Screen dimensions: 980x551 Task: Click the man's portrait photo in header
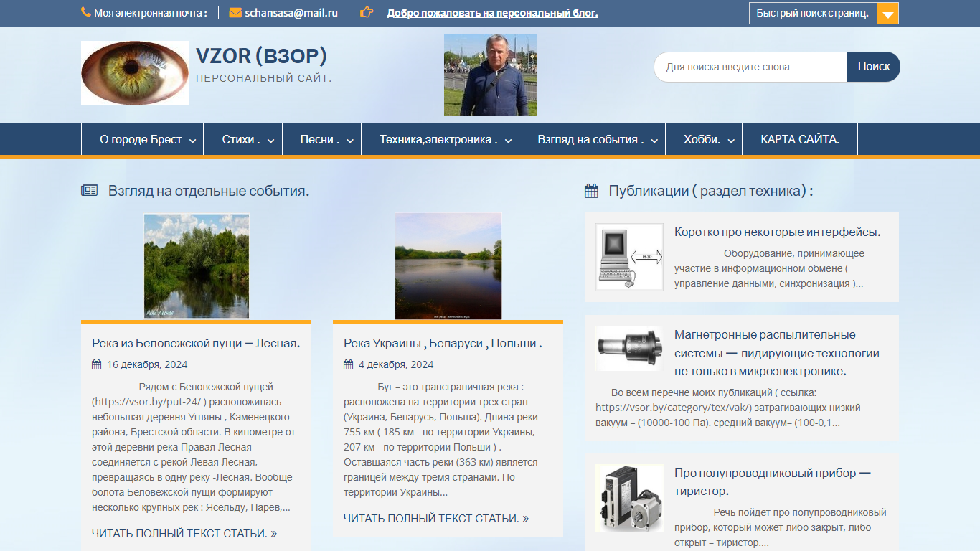click(x=490, y=75)
